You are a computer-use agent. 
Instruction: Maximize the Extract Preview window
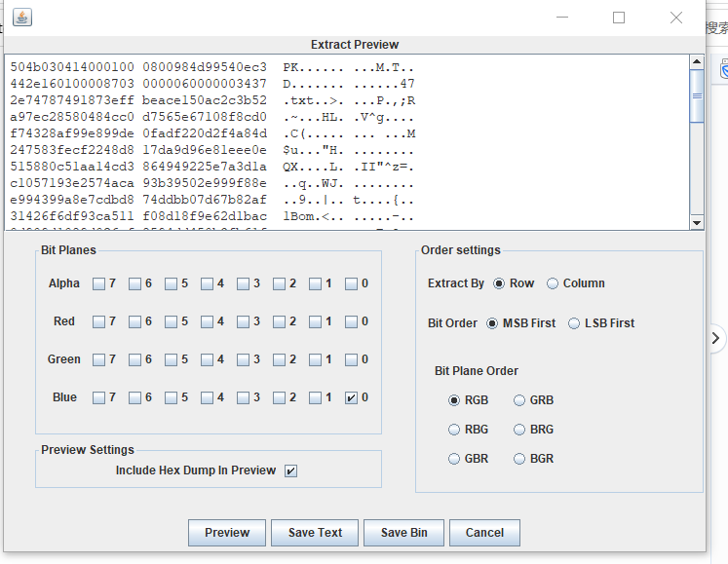pyautogui.click(x=619, y=18)
